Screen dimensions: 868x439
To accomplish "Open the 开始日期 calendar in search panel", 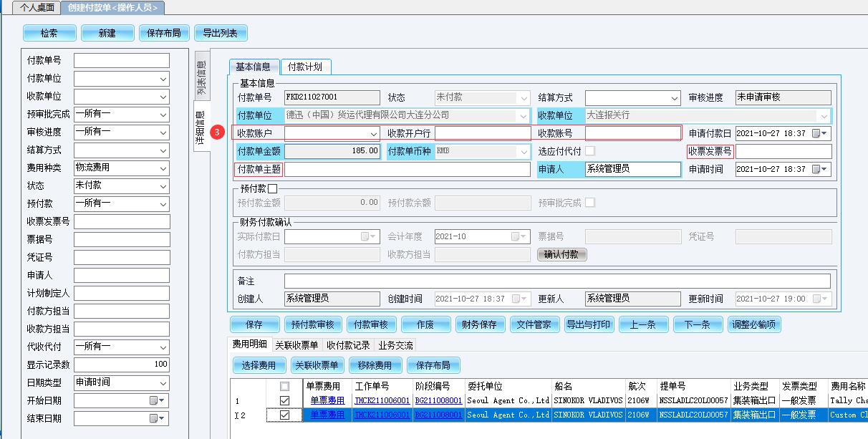I will 157,400.
